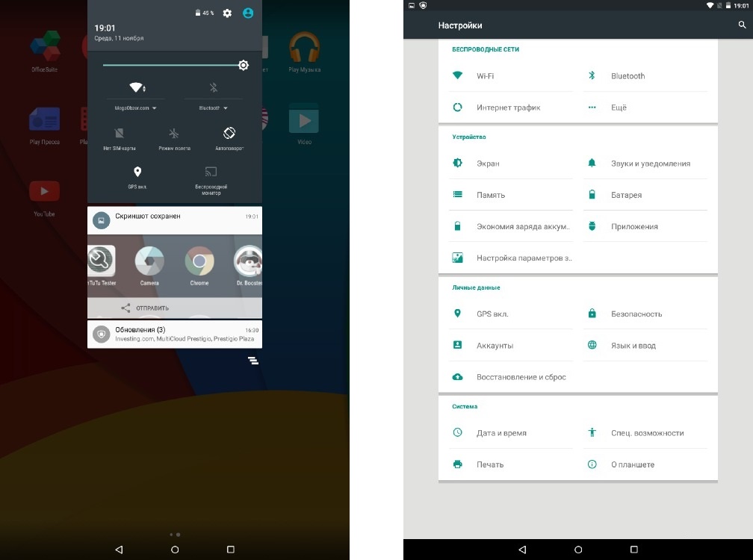
Task: Toggle Bluetooth in quick settings
Action: click(214, 87)
